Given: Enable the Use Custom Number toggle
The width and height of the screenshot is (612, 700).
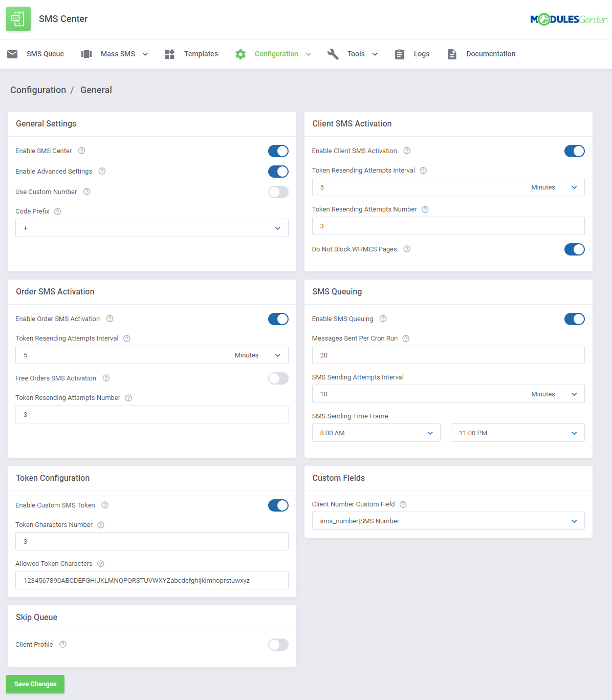Looking at the screenshot, I should tap(278, 192).
